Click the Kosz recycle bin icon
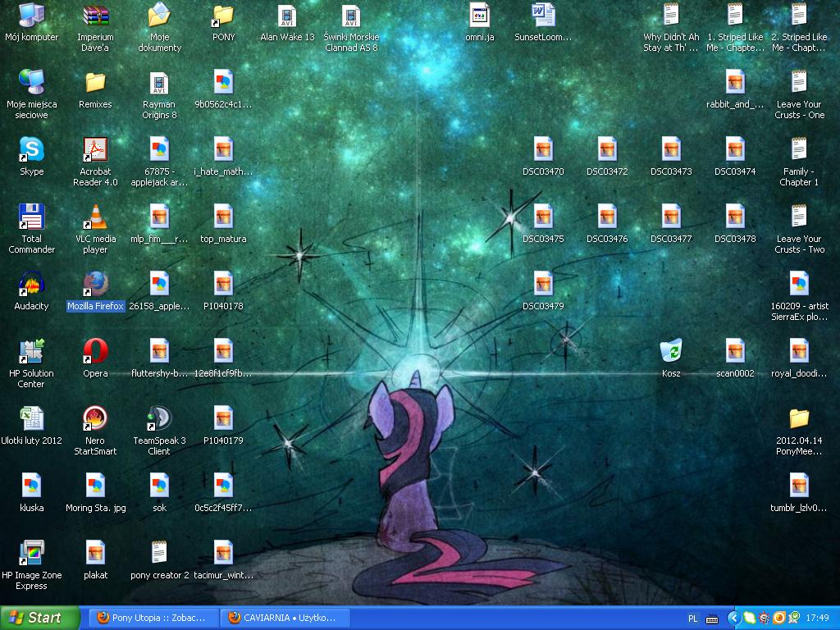 pos(671,352)
